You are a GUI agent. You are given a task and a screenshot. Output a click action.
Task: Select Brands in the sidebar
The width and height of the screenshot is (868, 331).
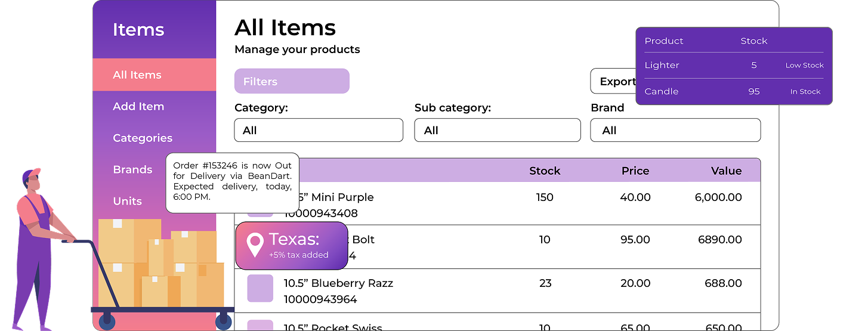(x=132, y=170)
